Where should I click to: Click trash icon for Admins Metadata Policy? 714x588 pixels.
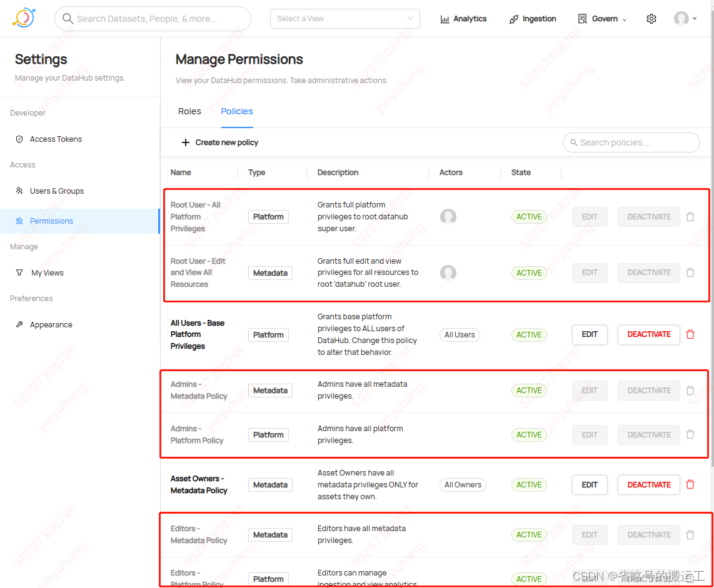pyautogui.click(x=690, y=391)
